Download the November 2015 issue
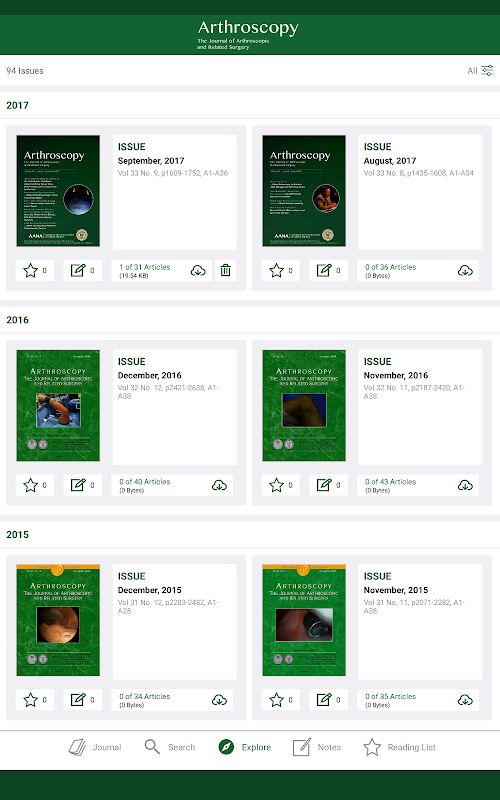Viewport: 500px width, 800px height. pos(465,700)
